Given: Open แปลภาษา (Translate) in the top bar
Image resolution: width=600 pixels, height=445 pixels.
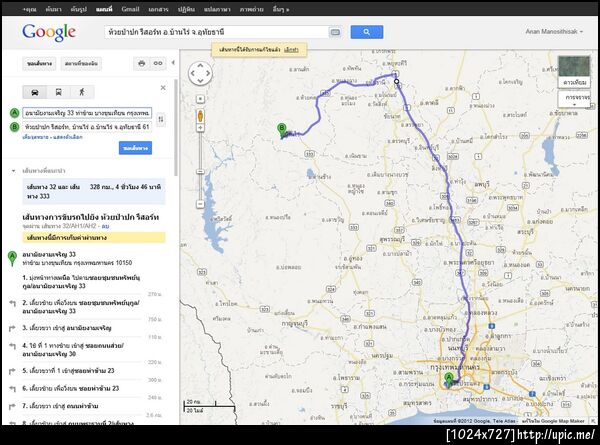Looking at the screenshot, I should [x=217, y=9].
